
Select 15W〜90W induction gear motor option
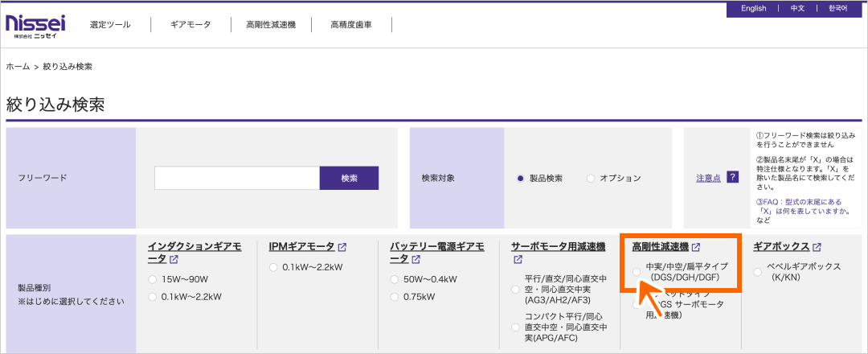click(x=153, y=279)
